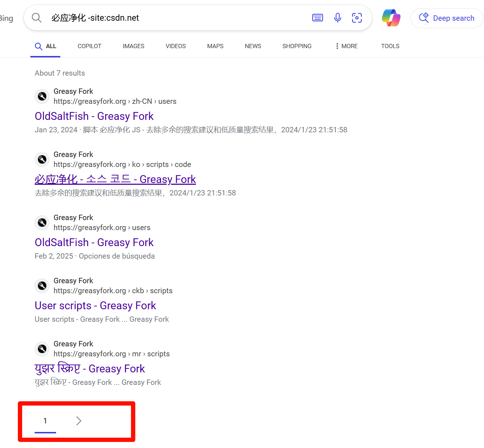Open the TOOLS options
The width and height of the screenshot is (484, 448).
[390, 46]
